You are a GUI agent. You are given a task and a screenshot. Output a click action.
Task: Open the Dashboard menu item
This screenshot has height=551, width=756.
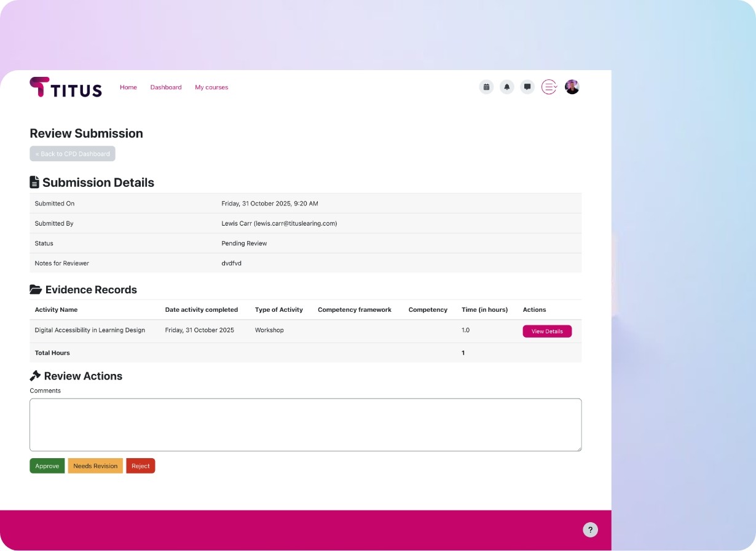pos(166,87)
